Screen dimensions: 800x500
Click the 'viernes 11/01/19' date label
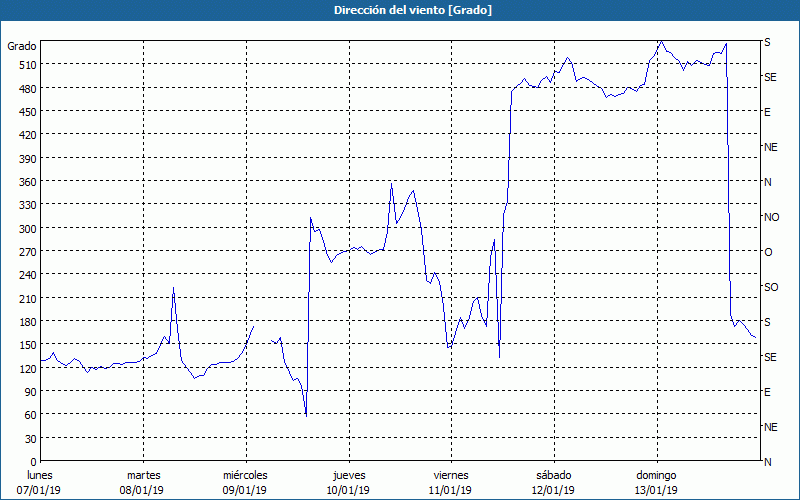(x=451, y=483)
